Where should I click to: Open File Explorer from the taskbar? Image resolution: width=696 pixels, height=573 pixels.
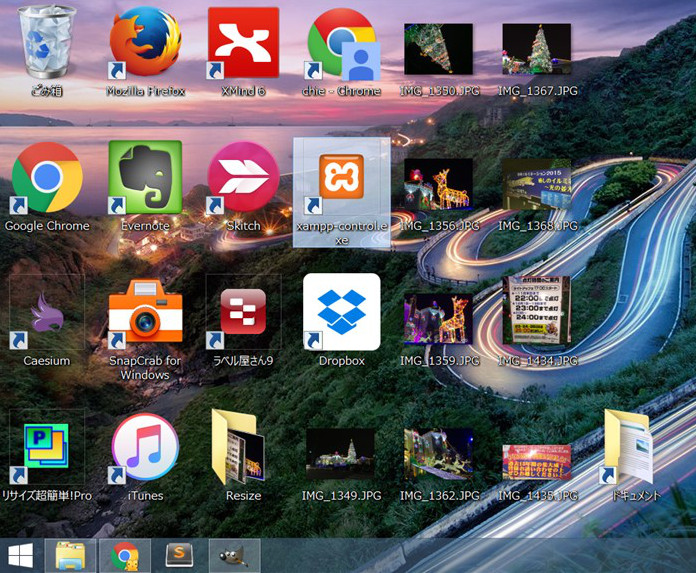[70, 555]
